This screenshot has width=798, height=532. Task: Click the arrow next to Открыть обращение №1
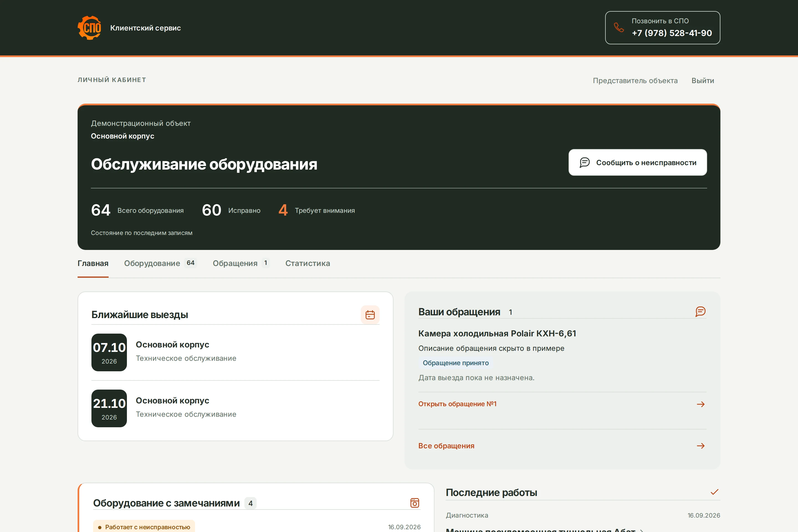pos(701,404)
